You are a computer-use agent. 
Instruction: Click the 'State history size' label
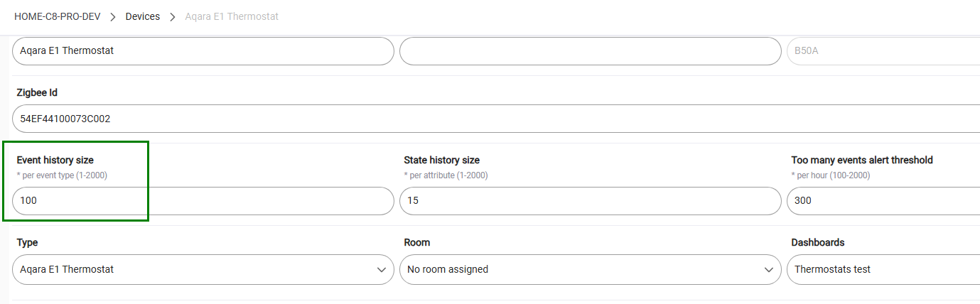click(441, 161)
